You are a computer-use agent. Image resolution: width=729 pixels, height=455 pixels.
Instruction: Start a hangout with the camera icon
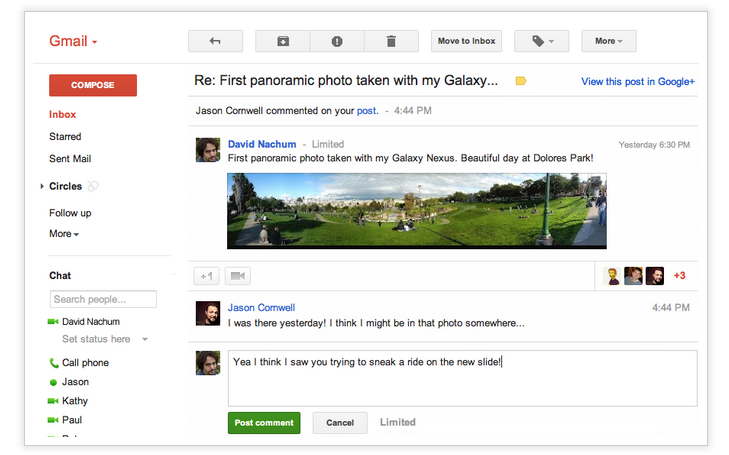pyautogui.click(x=238, y=276)
